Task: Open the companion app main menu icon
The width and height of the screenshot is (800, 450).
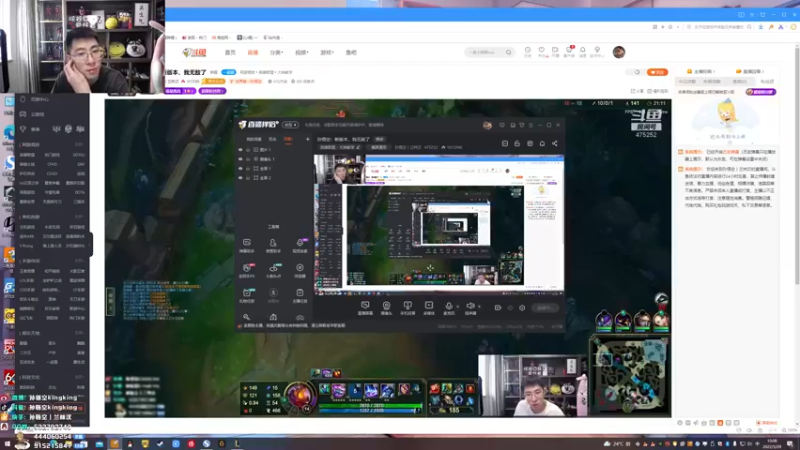Action: (x=531, y=125)
